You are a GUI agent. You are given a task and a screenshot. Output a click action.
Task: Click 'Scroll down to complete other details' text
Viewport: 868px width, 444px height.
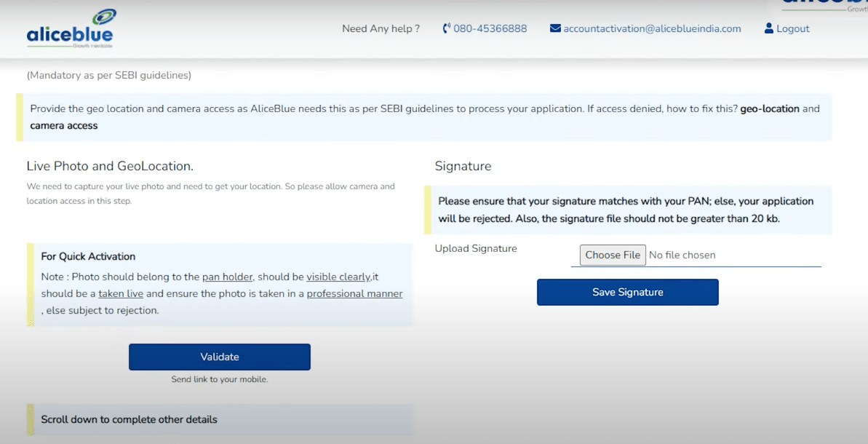coord(129,420)
